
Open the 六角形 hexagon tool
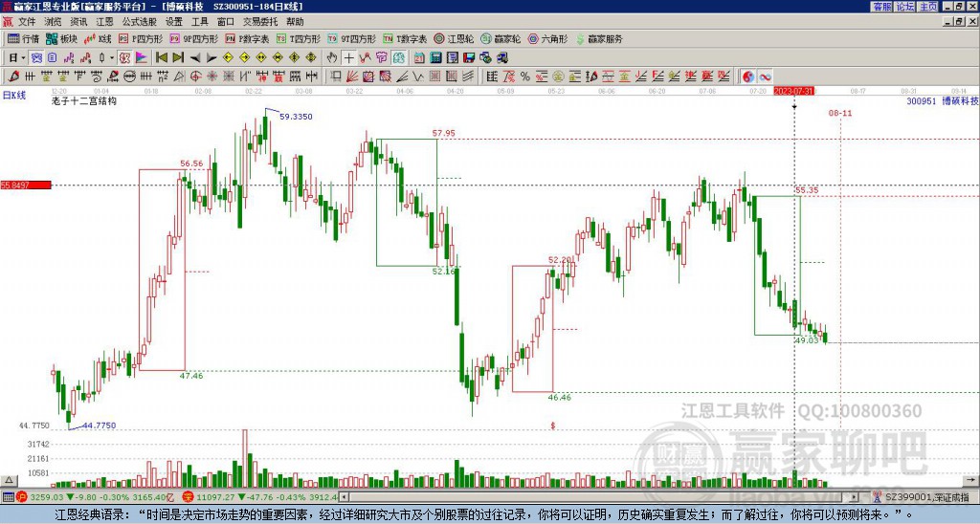coord(547,38)
